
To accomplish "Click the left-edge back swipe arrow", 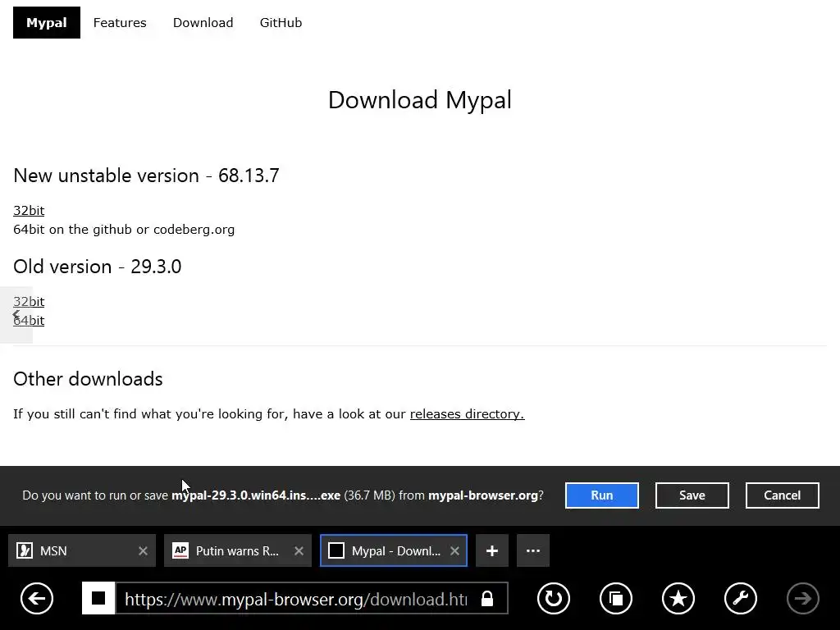I will [x=16, y=315].
